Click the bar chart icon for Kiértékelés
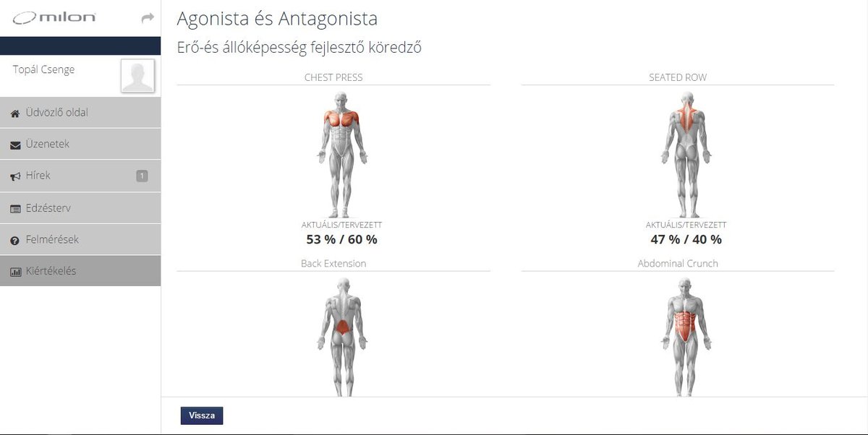This screenshot has width=868, height=435. click(15, 272)
